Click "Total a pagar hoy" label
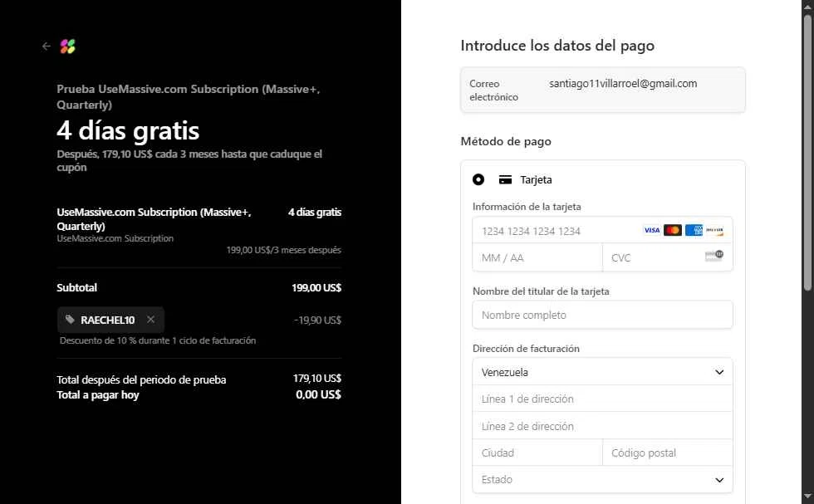This screenshot has height=504, width=814. [98, 395]
